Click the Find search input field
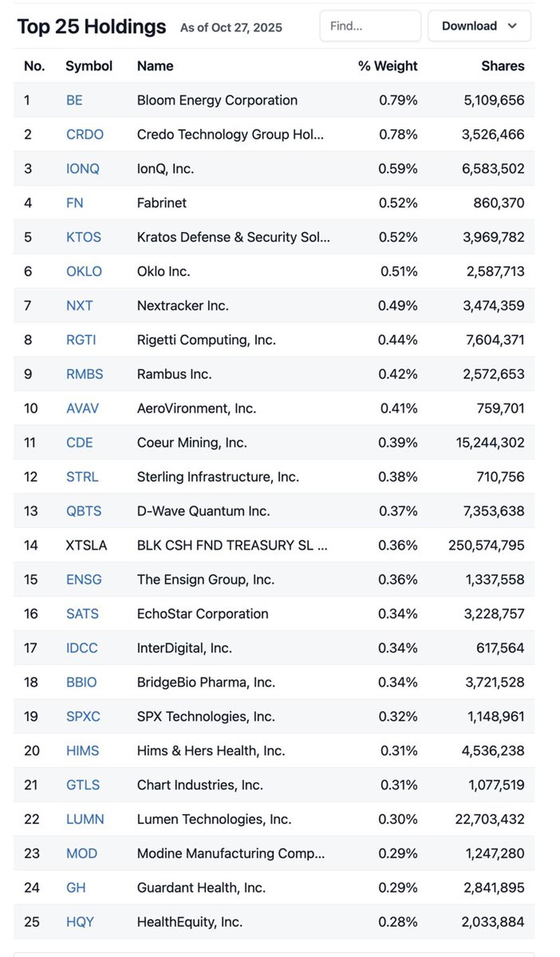 (x=370, y=26)
